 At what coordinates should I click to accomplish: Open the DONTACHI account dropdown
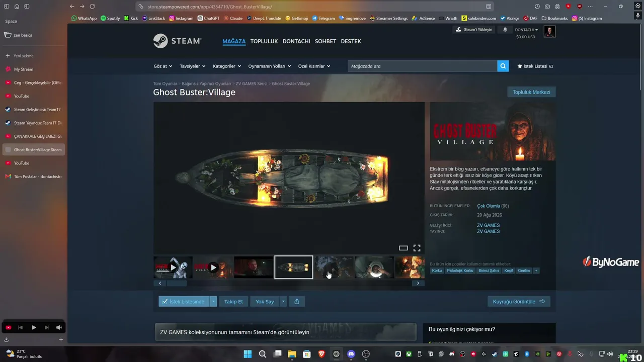coord(526,30)
